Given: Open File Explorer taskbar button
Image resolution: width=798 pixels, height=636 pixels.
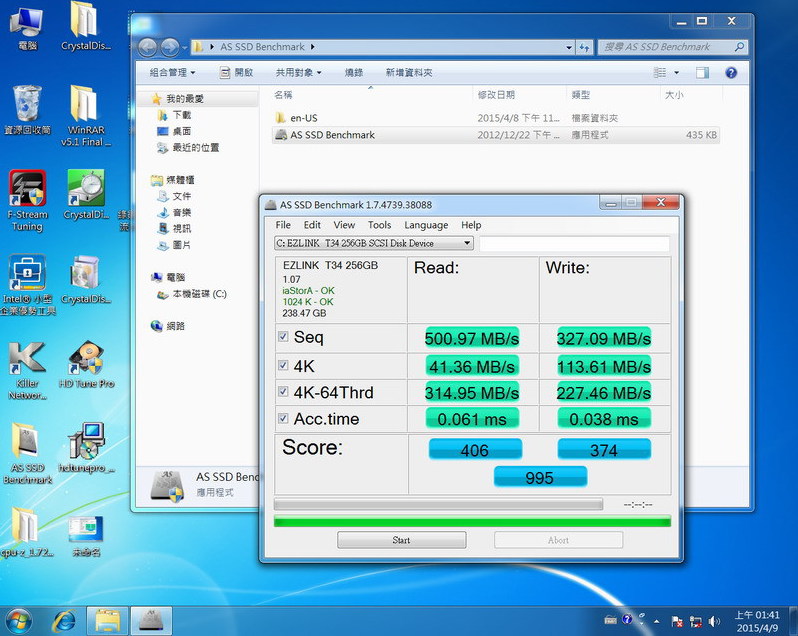Looking at the screenshot, I should click(107, 621).
